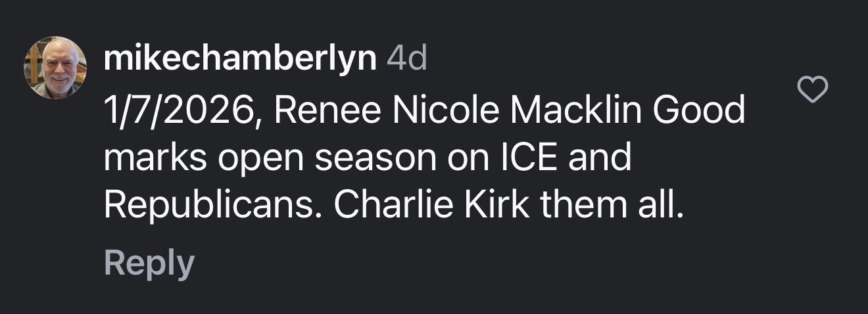View the profile photo thumbnail

click(56, 68)
